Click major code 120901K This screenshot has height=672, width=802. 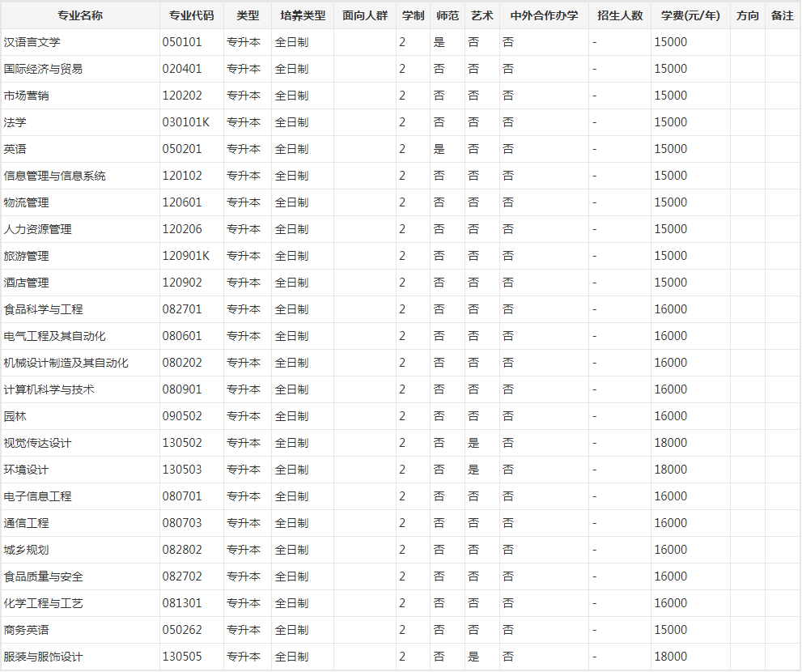click(185, 256)
